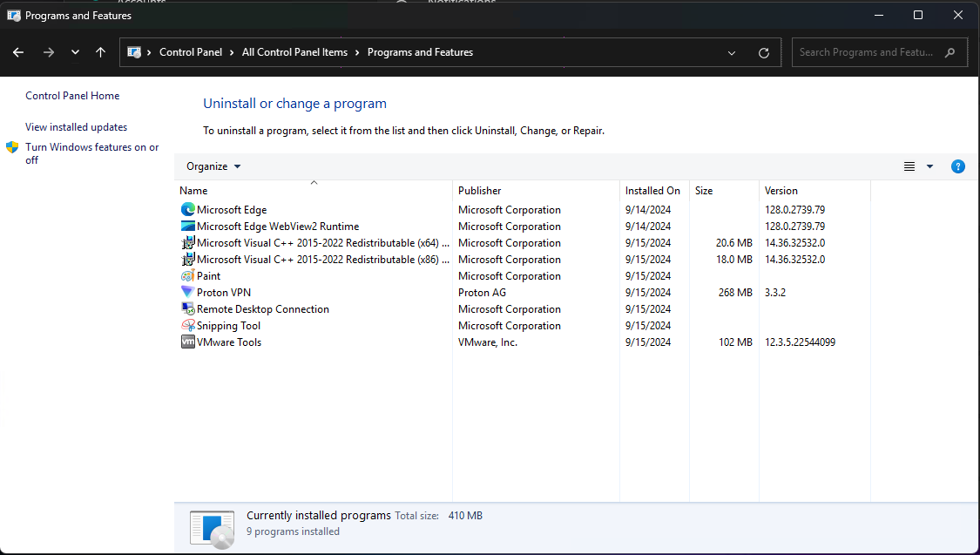The image size is (980, 555).
Task: Click the Edge WebView2 Runtime icon
Action: [x=187, y=227]
